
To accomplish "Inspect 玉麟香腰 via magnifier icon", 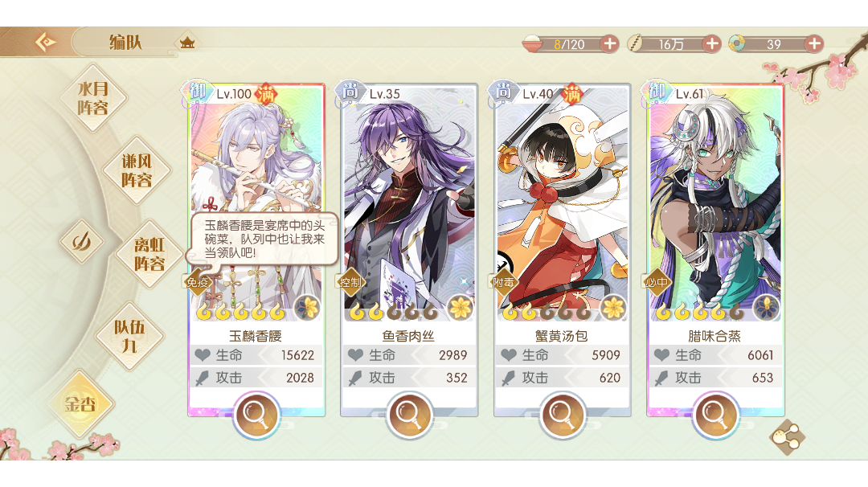I will point(256,414).
